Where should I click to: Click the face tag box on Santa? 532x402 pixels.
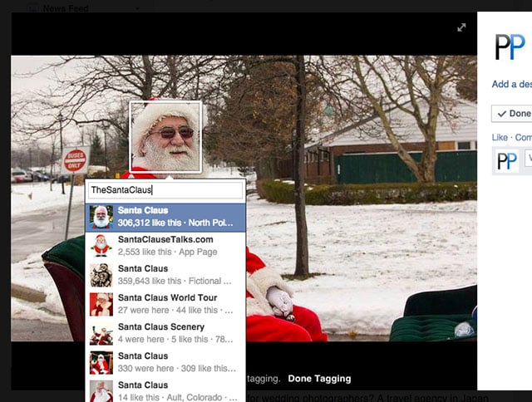pos(166,137)
